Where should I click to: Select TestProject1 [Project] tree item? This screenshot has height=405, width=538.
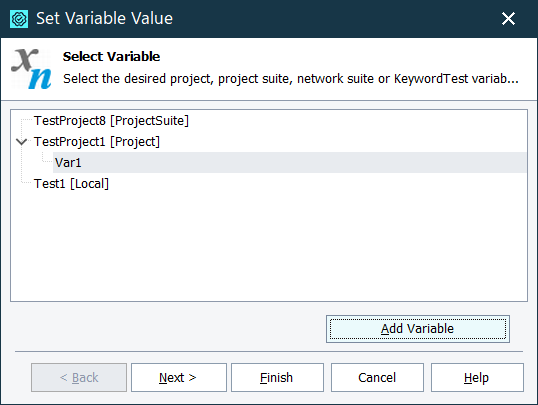click(x=97, y=142)
